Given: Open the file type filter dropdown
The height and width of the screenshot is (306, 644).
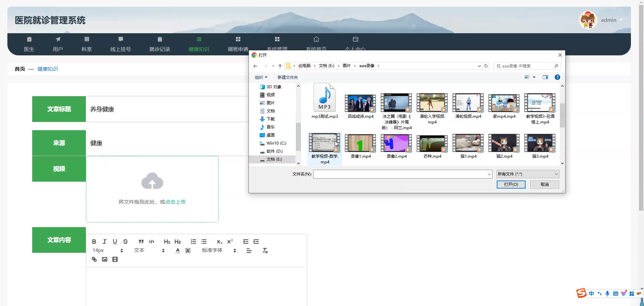Looking at the screenshot, I should coord(528,174).
